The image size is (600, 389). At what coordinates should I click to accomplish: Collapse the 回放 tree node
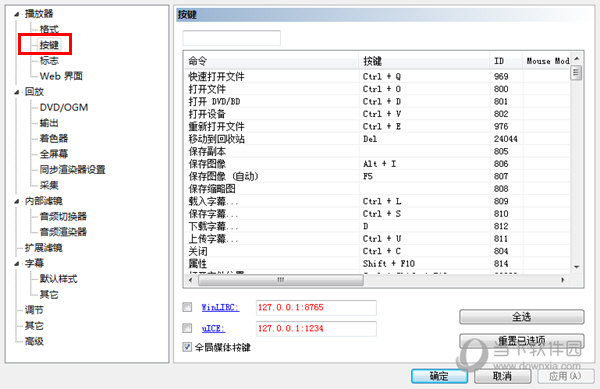click(x=16, y=92)
